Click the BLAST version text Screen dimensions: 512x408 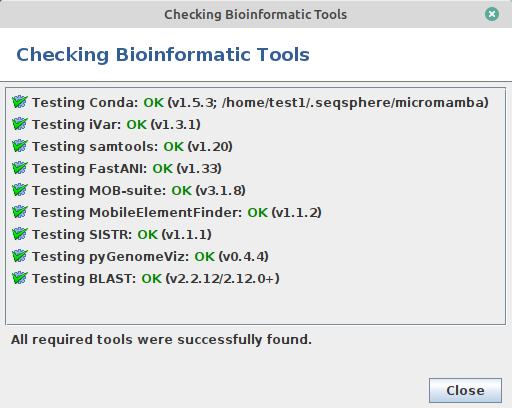(222, 278)
